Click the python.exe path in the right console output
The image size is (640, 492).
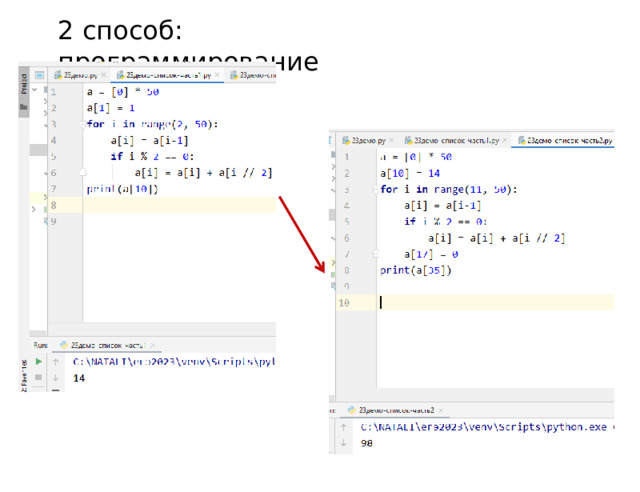click(x=484, y=427)
